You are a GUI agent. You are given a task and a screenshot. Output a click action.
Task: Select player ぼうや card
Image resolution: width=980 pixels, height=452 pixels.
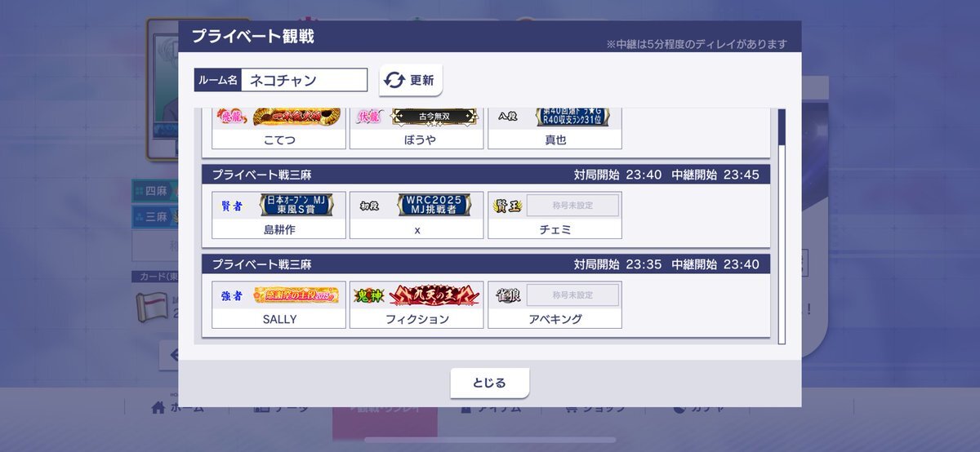pyautogui.click(x=416, y=129)
